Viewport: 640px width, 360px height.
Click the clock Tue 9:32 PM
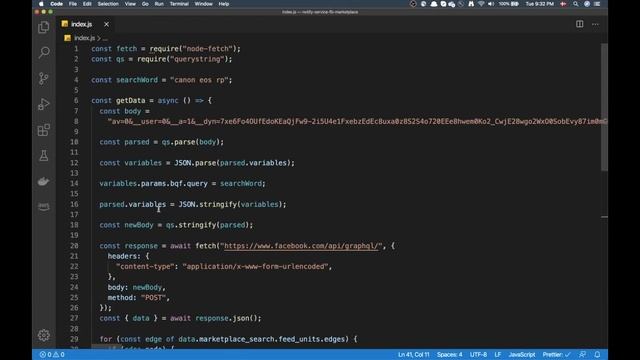pyautogui.click(x=540, y=4)
